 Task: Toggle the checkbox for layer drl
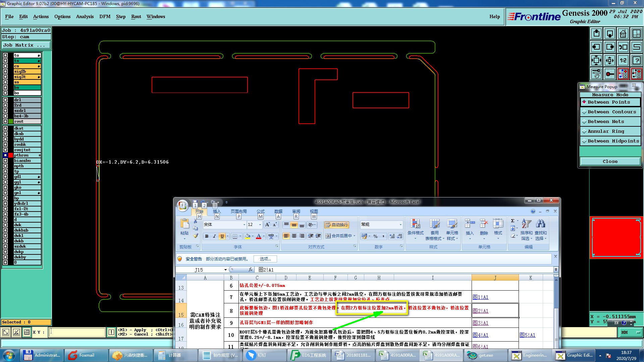coord(5,100)
